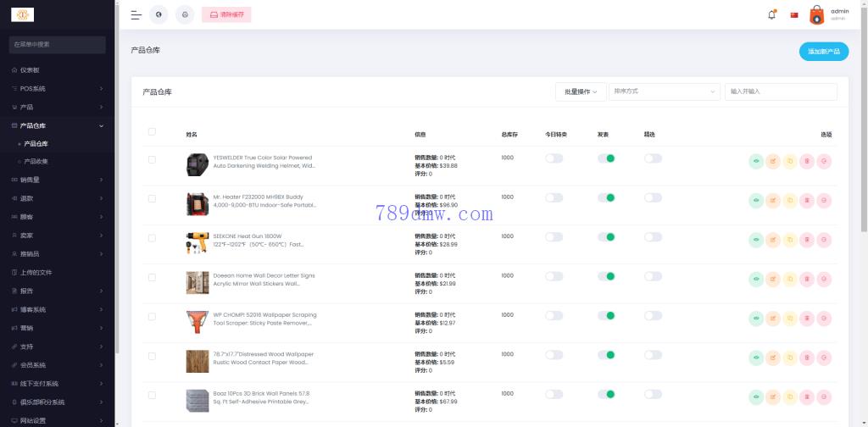Click the China flag language icon
The height and width of the screenshot is (427, 868).
coord(794,14)
